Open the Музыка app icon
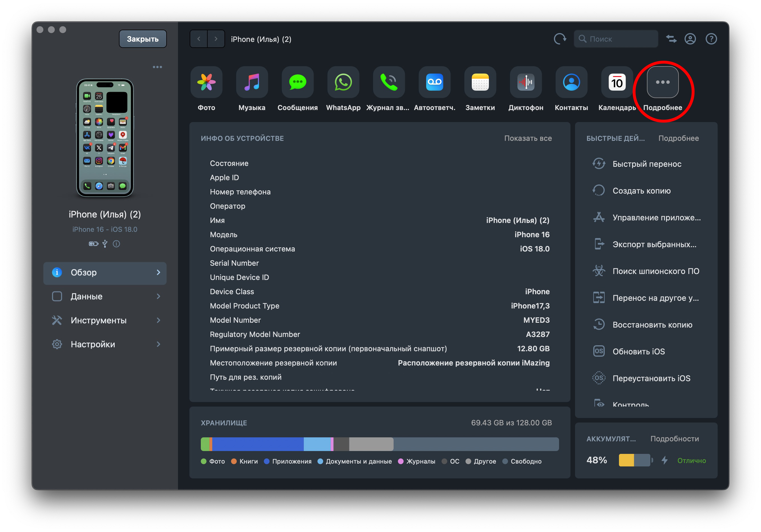761x532 pixels. point(252,82)
